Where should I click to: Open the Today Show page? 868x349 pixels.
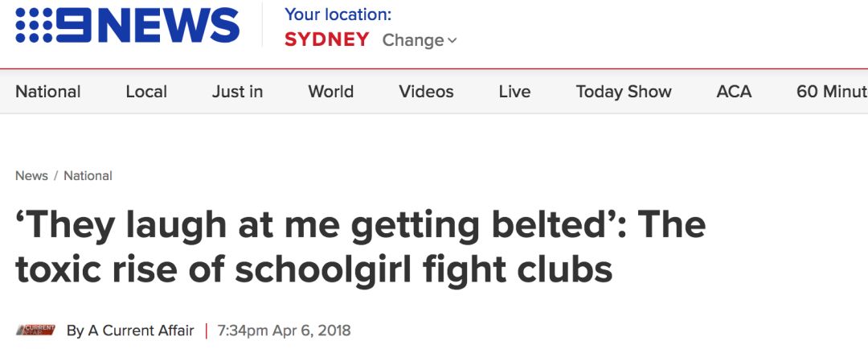click(x=624, y=92)
